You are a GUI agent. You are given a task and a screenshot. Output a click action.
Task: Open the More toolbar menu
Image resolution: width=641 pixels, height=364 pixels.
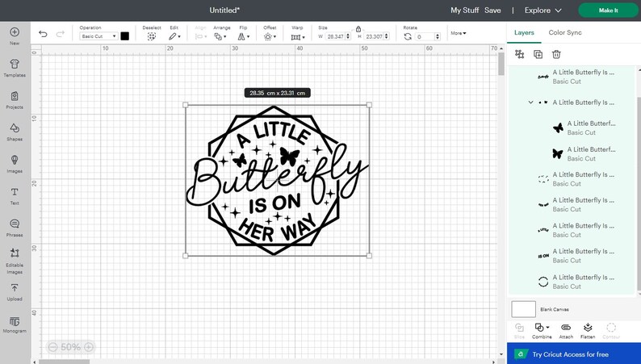point(459,33)
